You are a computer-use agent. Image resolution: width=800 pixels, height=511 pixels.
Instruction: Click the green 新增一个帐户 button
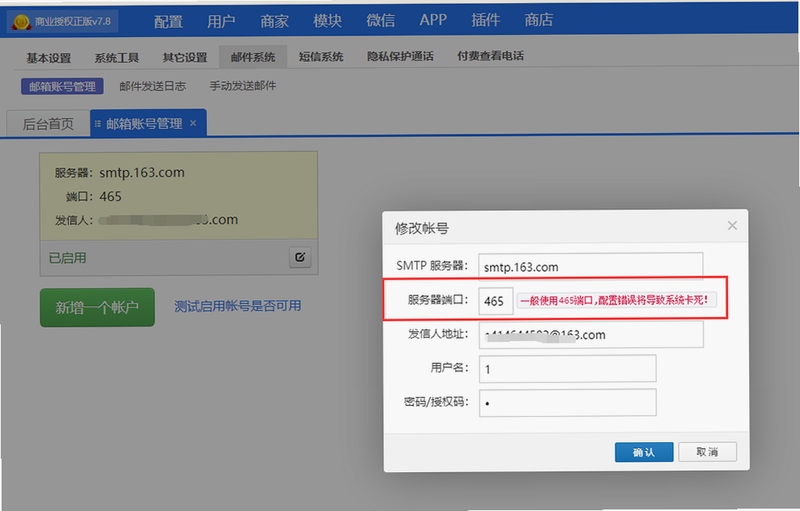[x=97, y=307]
